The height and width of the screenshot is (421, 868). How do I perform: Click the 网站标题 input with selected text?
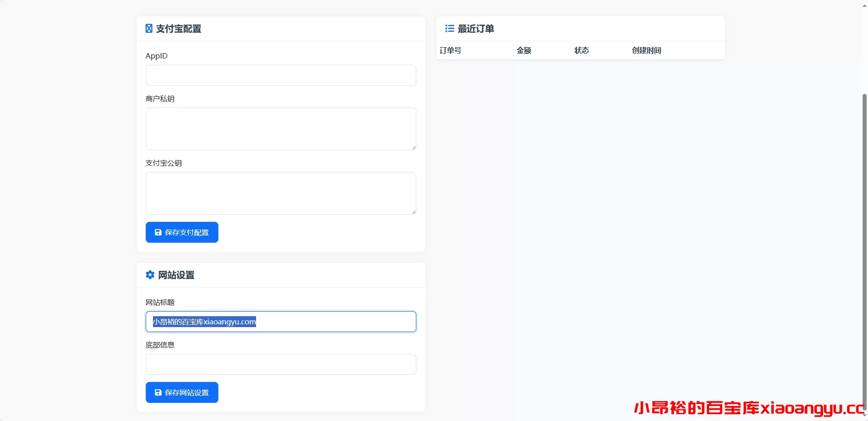click(x=281, y=322)
